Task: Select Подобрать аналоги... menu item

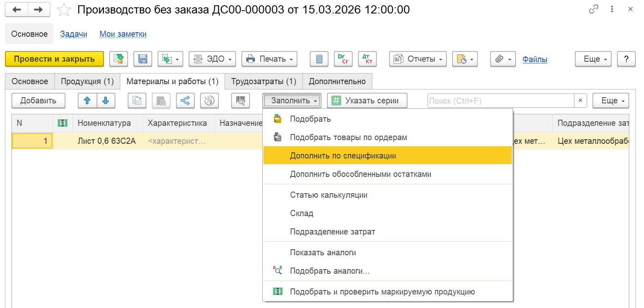Action: (x=387, y=271)
